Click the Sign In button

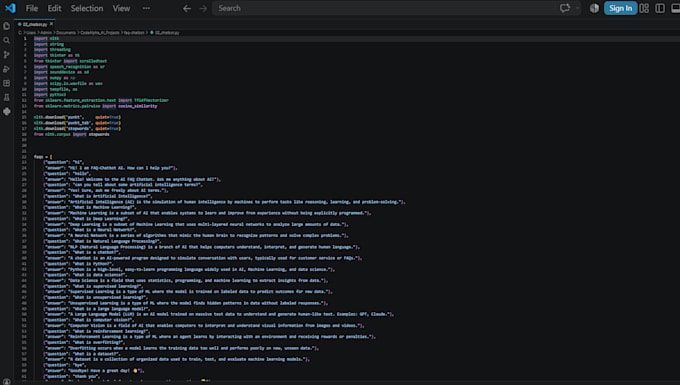coord(621,8)
